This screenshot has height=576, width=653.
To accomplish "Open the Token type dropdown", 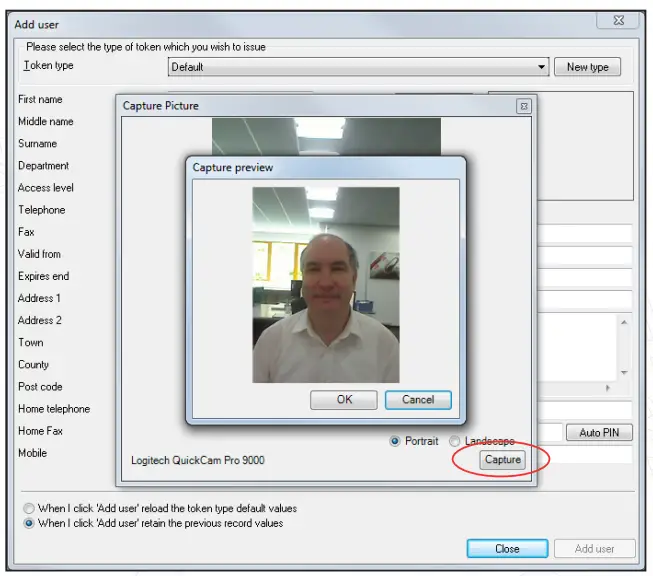I will [359, 67].
